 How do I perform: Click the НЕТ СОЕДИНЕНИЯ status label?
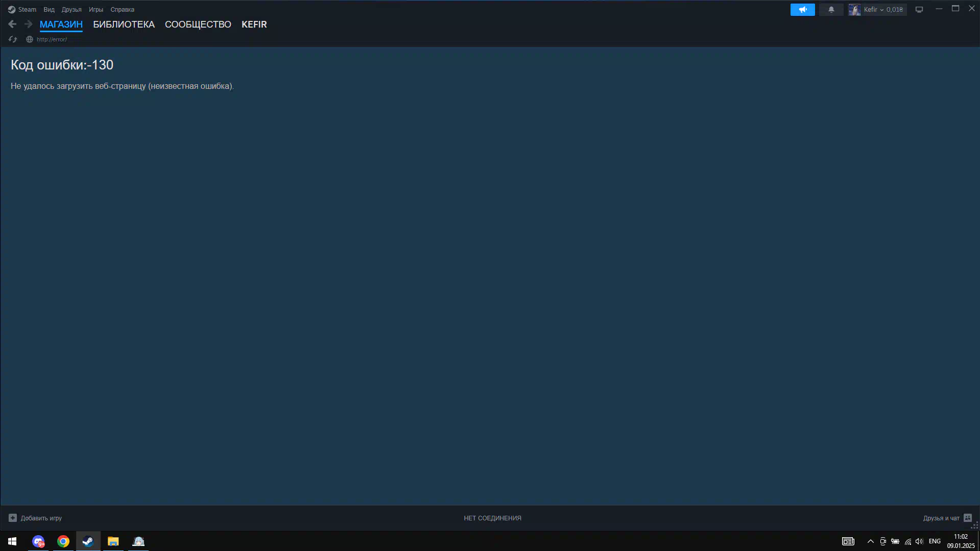492,518
